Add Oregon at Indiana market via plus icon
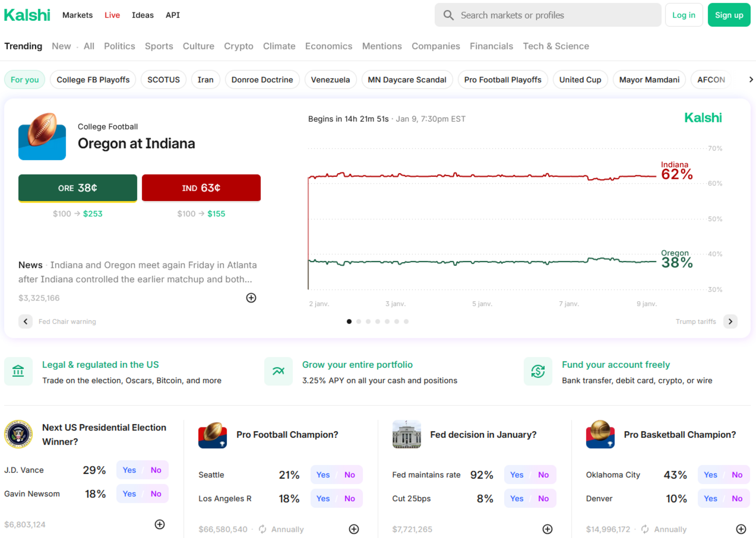This screenshot has width=756, height=538. (x=251, y=298)
